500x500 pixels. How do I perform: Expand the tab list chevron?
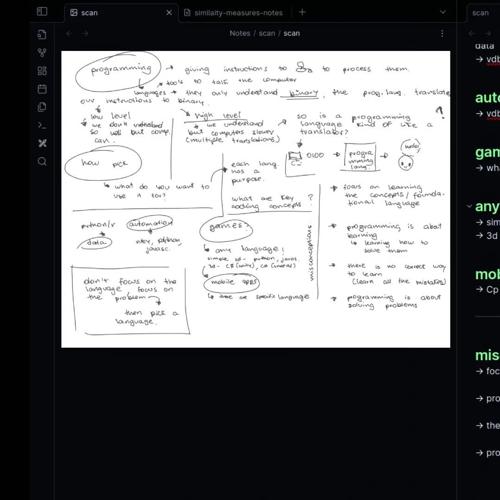coord(443,12)
